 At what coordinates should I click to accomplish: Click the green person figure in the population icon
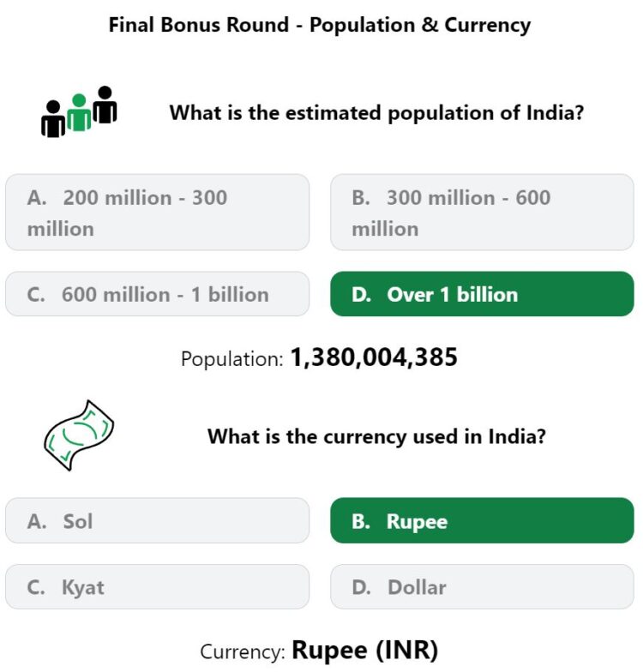pyautogui.click(x=79, y=111)
